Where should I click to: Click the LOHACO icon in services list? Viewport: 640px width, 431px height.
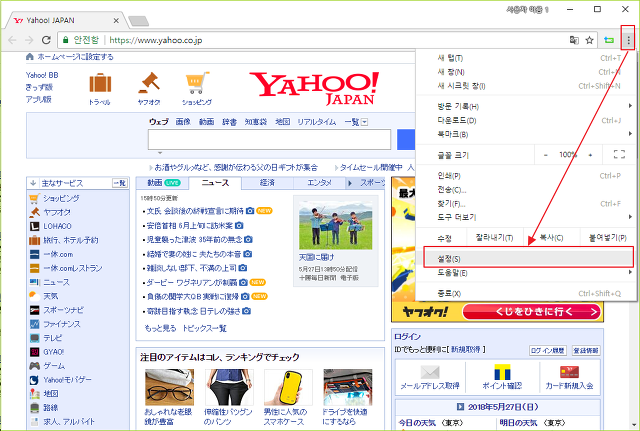[x=35, y=226]
